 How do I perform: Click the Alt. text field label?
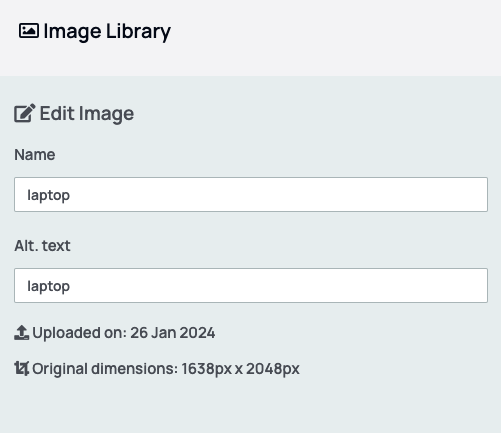tap(42, 246)
